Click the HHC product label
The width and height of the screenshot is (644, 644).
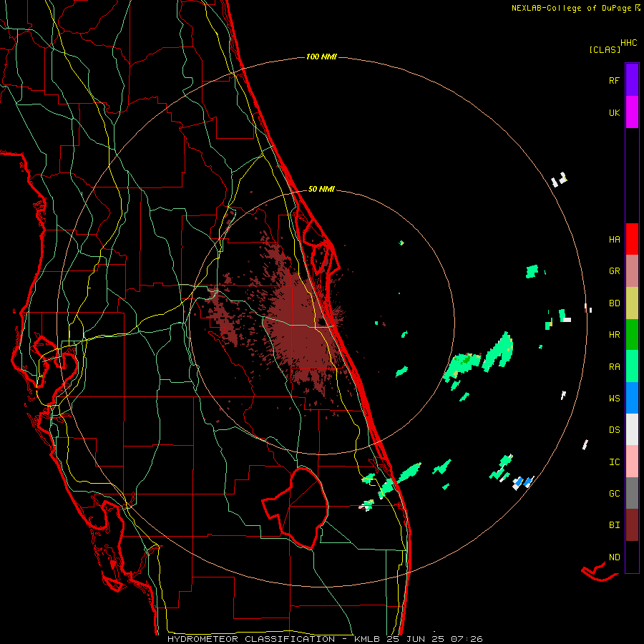(x=628, y=43)
